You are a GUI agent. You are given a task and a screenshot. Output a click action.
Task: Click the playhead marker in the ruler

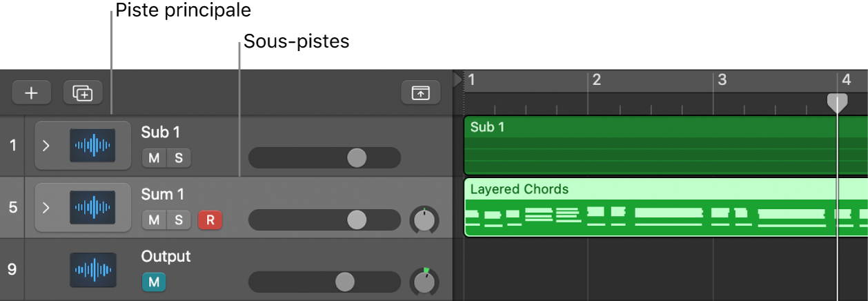click(837, 103)
